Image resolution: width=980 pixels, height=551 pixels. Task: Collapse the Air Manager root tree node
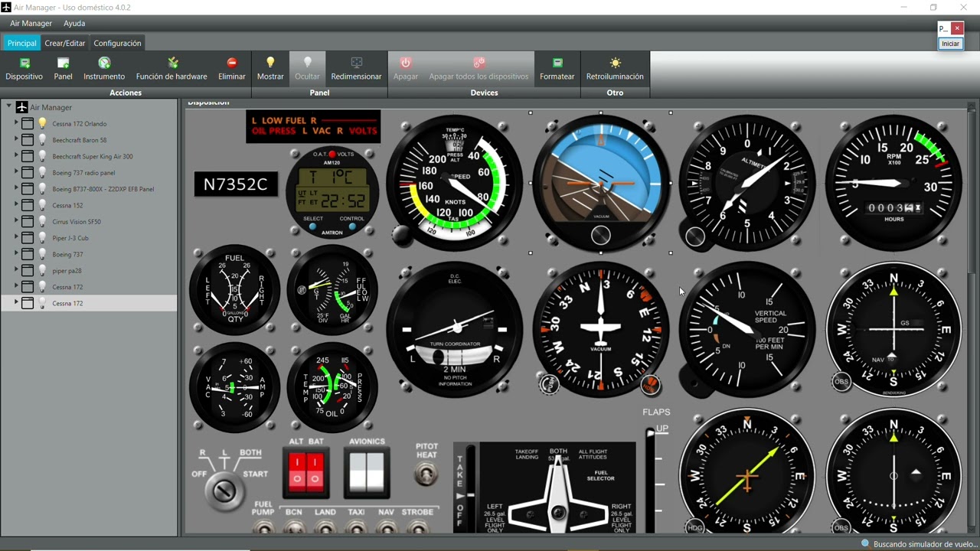8,107
